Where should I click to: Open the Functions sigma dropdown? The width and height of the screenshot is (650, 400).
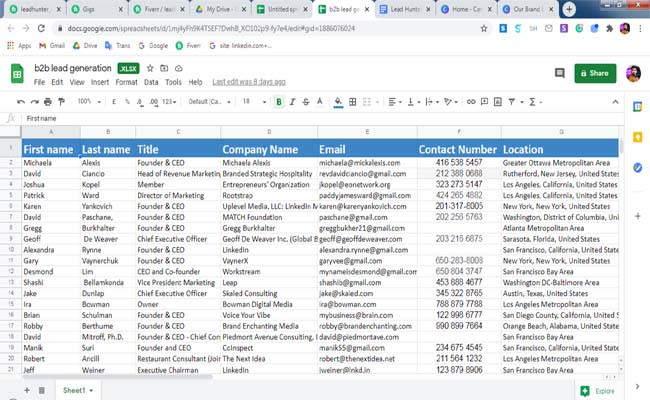[x=535, y=102]
